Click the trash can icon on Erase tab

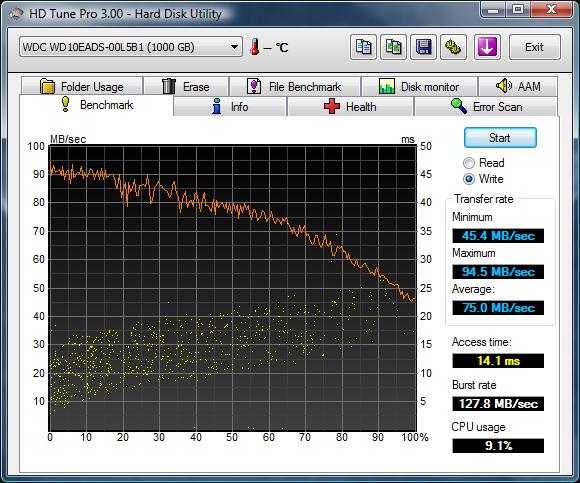click(x=169, y=86)
